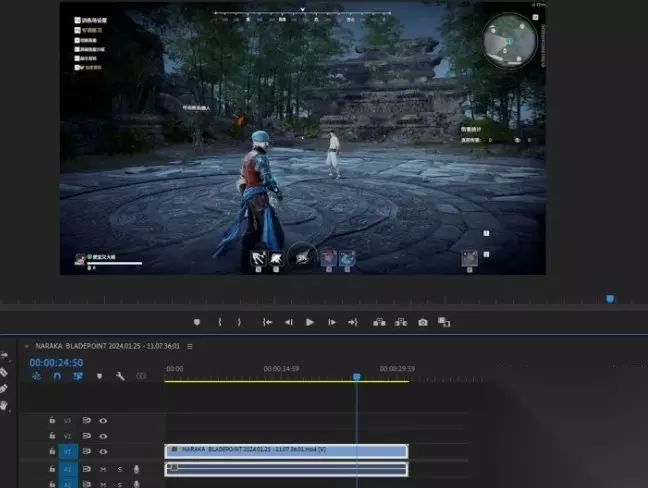The image size is (648, 488).
Task: Close the NARAKA BLADEPOINT sequence tab
Action: [27, 346]
